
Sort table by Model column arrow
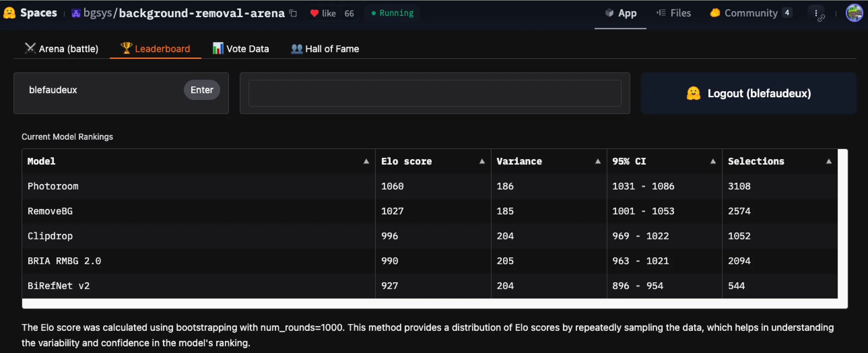point(366,161)
